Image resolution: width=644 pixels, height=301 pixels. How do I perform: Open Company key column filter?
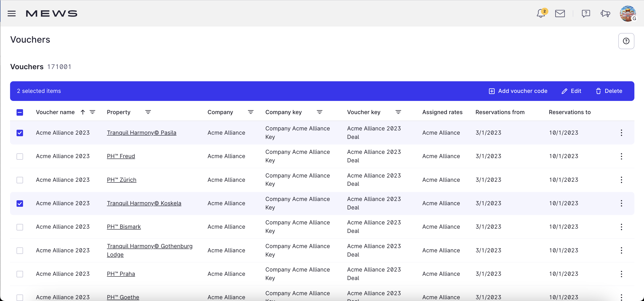point(320,112)
